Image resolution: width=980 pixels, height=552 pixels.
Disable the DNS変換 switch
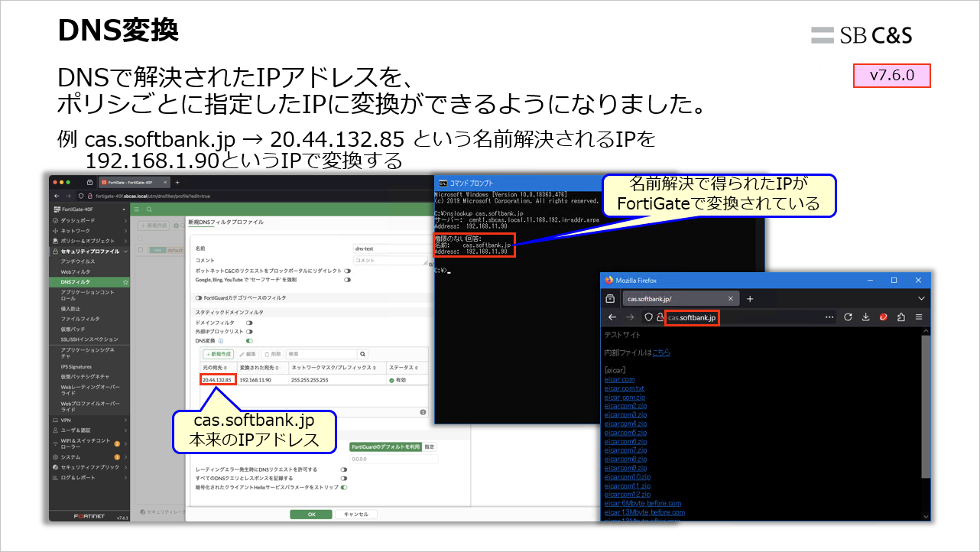249,341
